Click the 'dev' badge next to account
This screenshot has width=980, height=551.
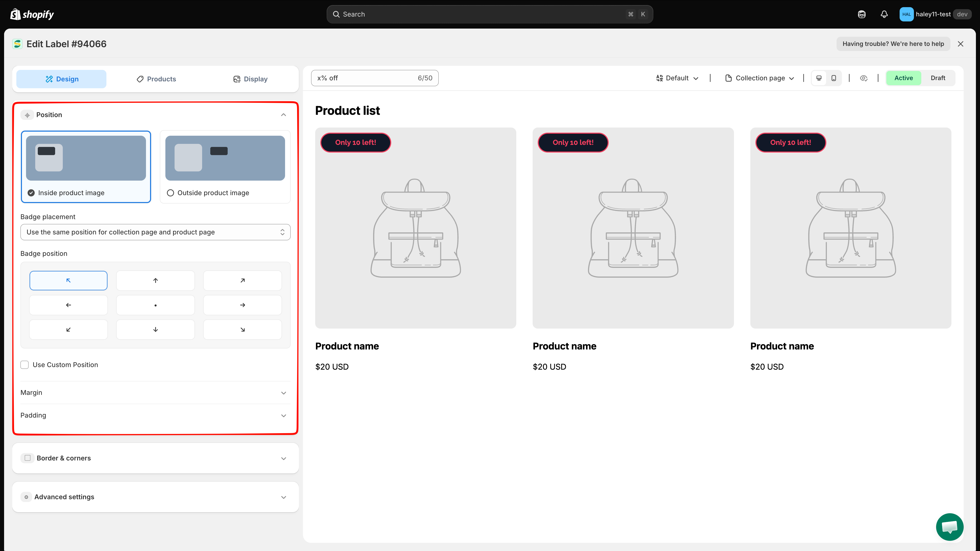tap(962, 15)
